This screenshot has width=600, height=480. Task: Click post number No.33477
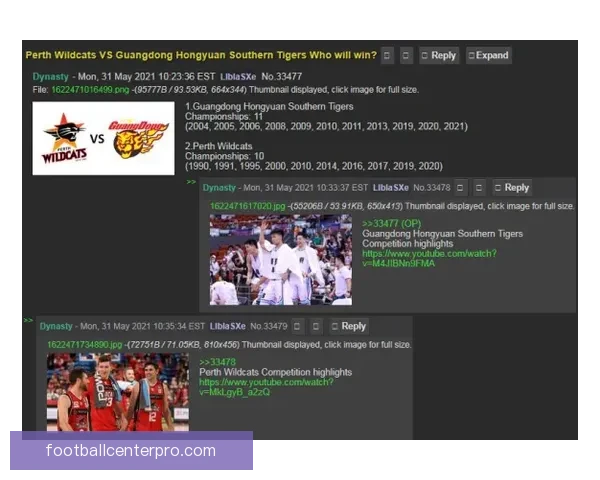[x=282, y=77]
